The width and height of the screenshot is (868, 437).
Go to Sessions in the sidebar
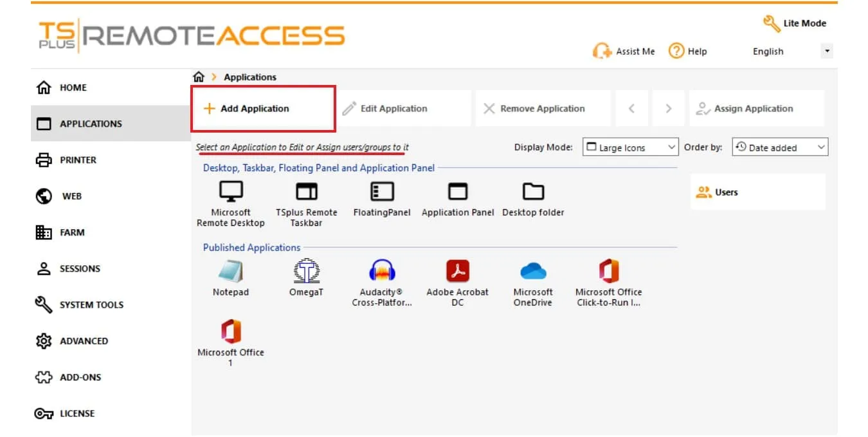(79, 268)
